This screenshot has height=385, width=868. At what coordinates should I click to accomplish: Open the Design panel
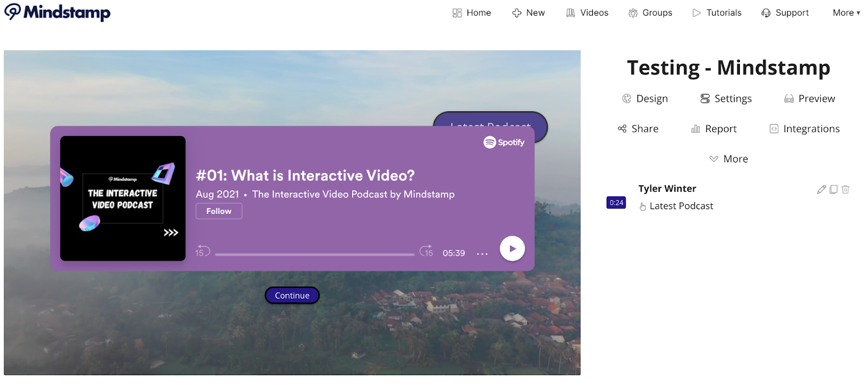coord(645,98)
